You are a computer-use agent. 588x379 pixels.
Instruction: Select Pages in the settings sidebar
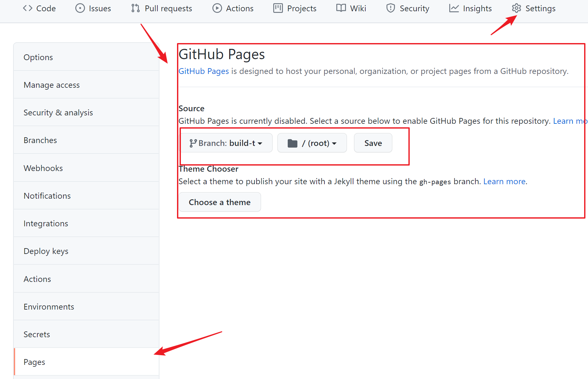(x=34, y=362)
